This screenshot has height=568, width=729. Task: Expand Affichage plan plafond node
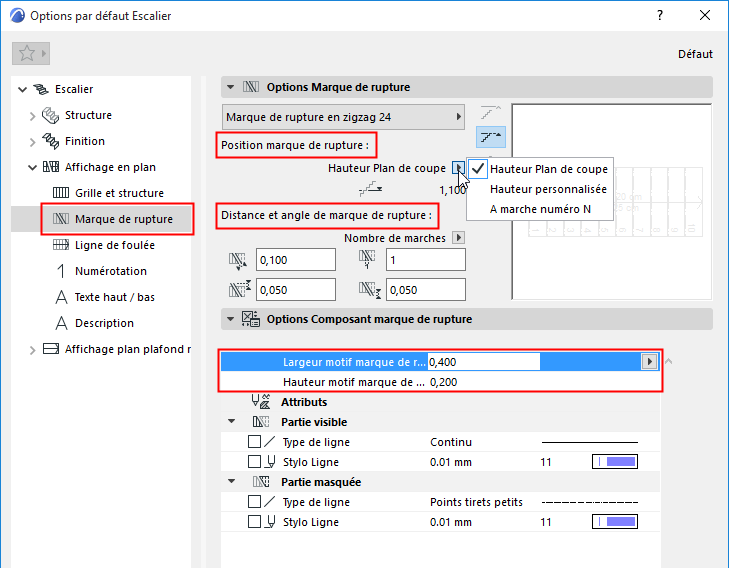(33, 350)
